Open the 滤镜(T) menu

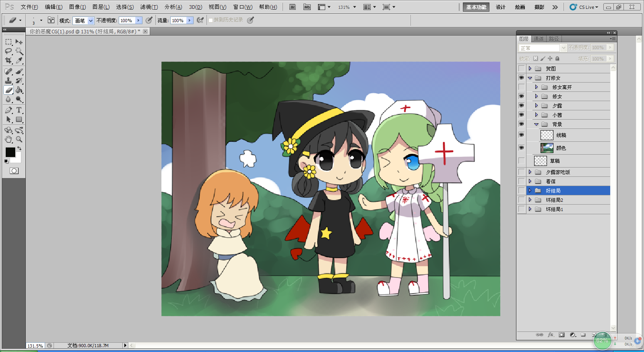[149, 7]
